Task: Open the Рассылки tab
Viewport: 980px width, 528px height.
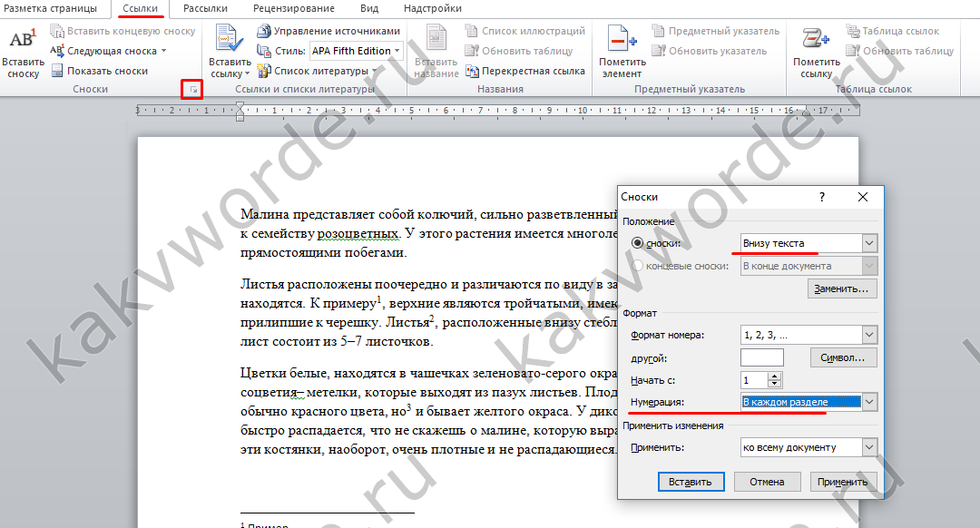Action: coord(205,8)
